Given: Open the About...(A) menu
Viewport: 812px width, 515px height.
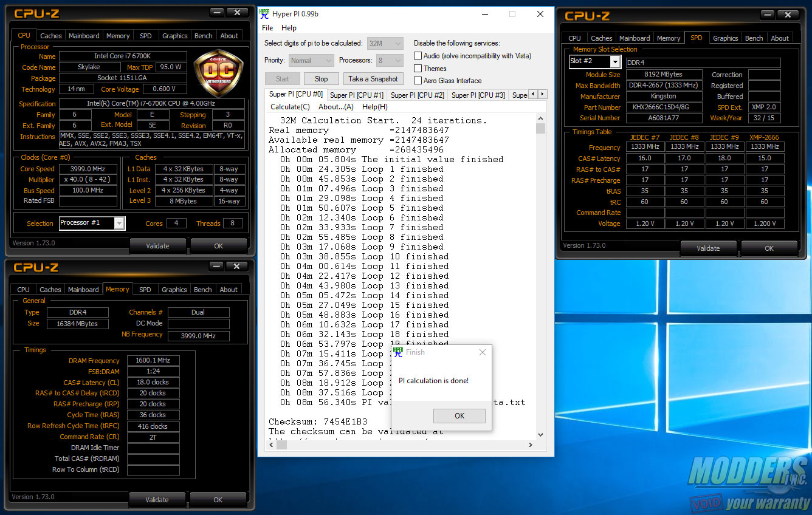Looking at the screenshot, I should (x=336, y=107).
